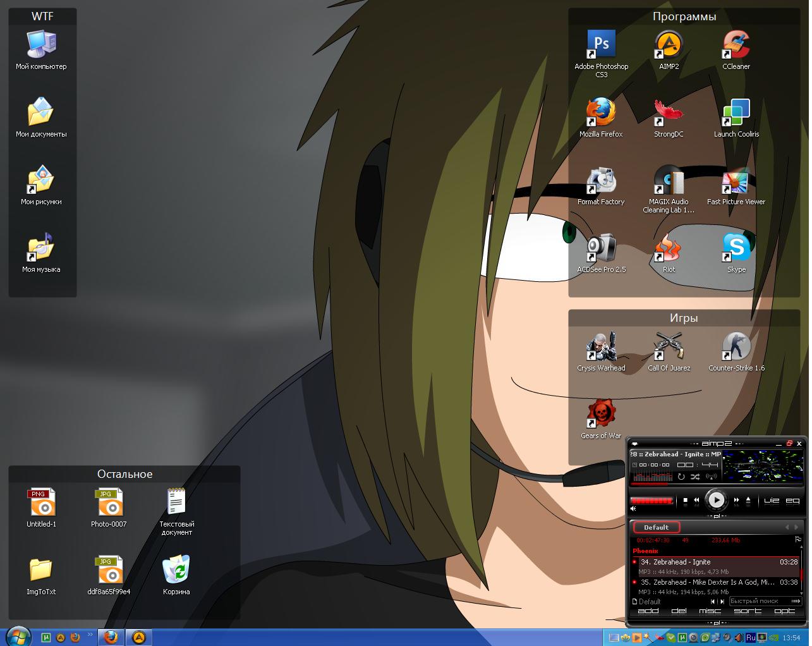Open Format Factory shortcut

click(601, 185)
